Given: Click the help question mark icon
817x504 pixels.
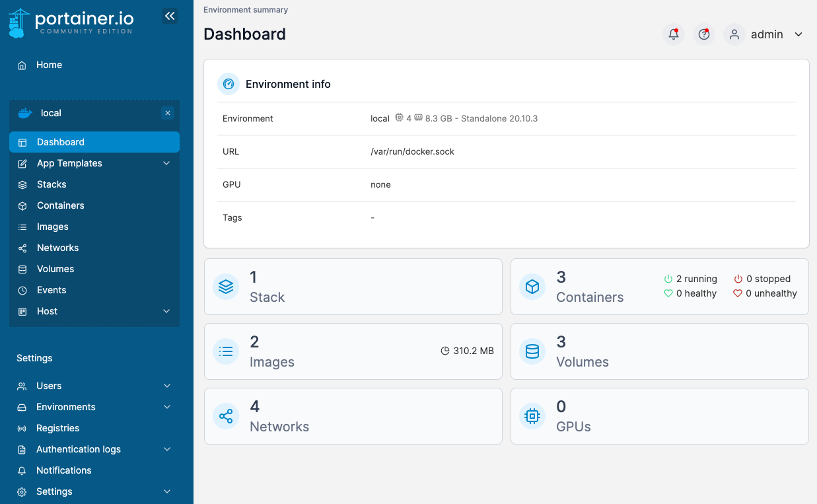Looking at the screenshot, I should pyautogui.click(x=703, y=34).
